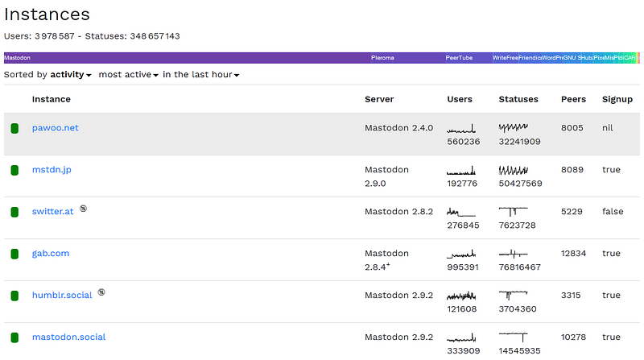Click the pawoo.net statuses sparkline chart
644x360 pixels.
(x=514, y=127)
